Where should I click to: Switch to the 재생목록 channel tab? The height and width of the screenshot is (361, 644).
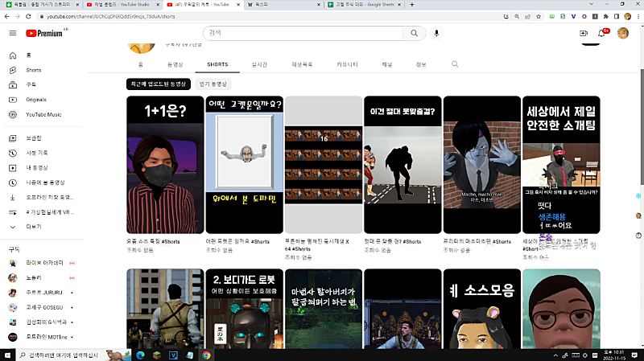(x=301, y=64)
